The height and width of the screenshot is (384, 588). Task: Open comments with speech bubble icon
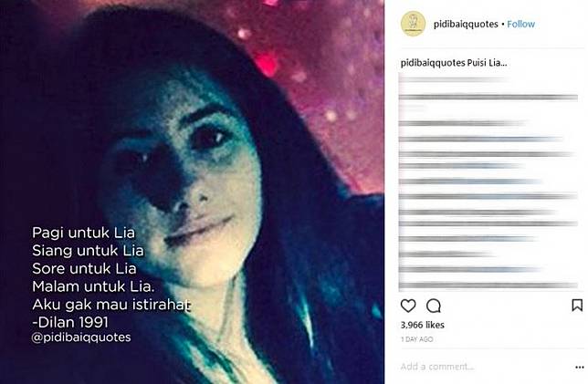(434, 306)
